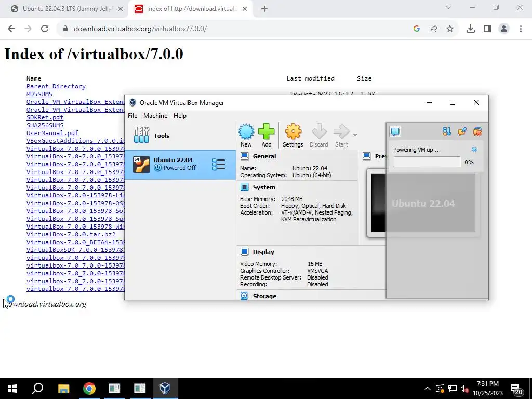
Task: Open the Windows notification center icon
Action: pos(517,389)
